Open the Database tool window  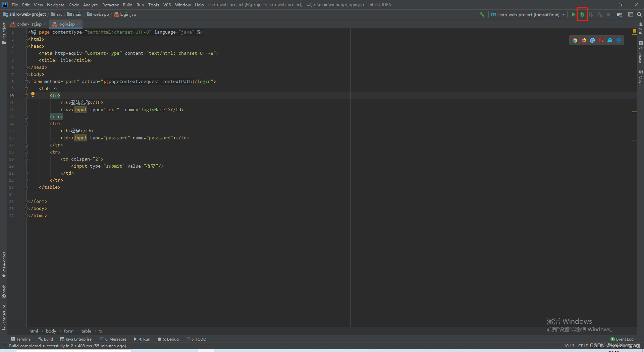pyautogui.click(x=640, y=52)
